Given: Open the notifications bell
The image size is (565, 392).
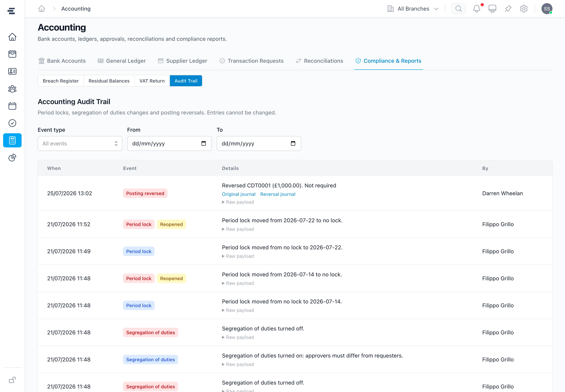Looking at the screenshot, I should (477, 9).
